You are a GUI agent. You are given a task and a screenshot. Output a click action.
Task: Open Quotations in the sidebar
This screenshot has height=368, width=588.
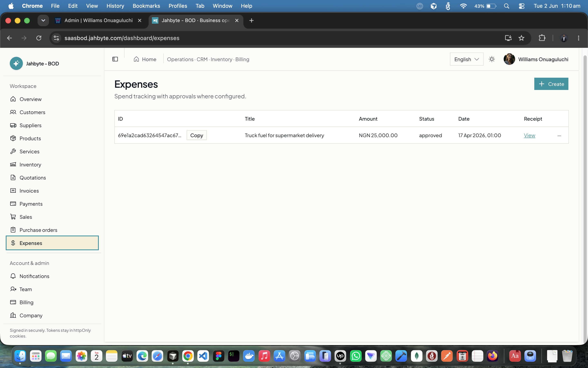click(x=52, y=178)
